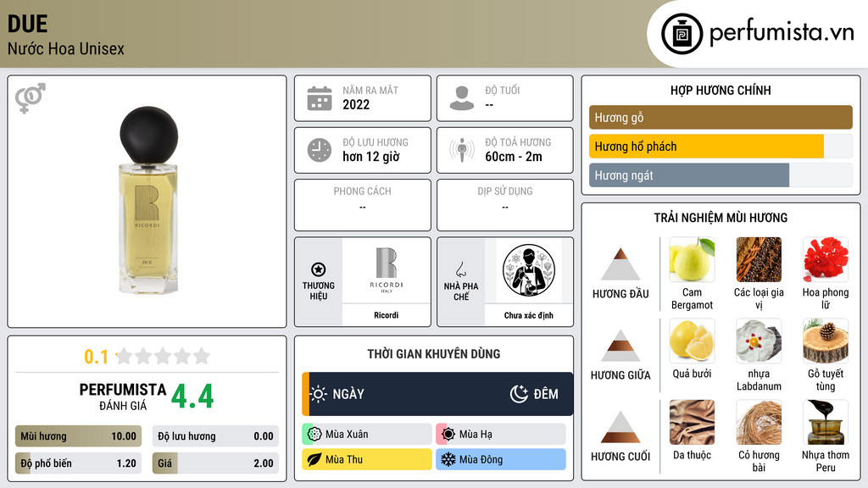Select the Mùa Đông season chip
Image resolution: width=868 pixels, height=488 pixels.
tap(500, 459)
